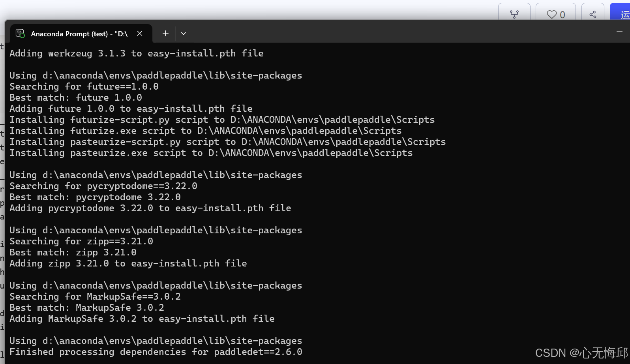The height and width of the screenshot is (364, 630).
Task: Click the blue 运 button at top right
Action: [623, 14]
